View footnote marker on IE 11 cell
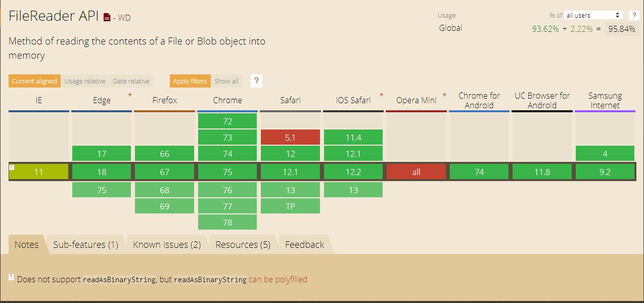 pyautogui.click(x=12, y=167)
